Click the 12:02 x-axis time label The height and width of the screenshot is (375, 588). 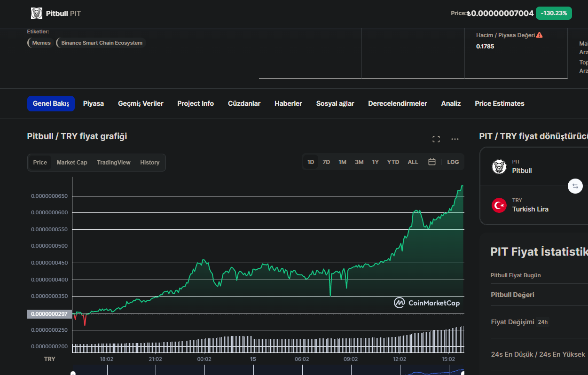(400, 359)
